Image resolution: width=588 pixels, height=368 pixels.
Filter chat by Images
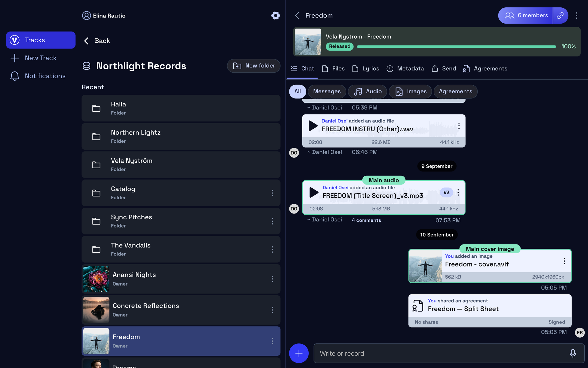pos(410,92)
